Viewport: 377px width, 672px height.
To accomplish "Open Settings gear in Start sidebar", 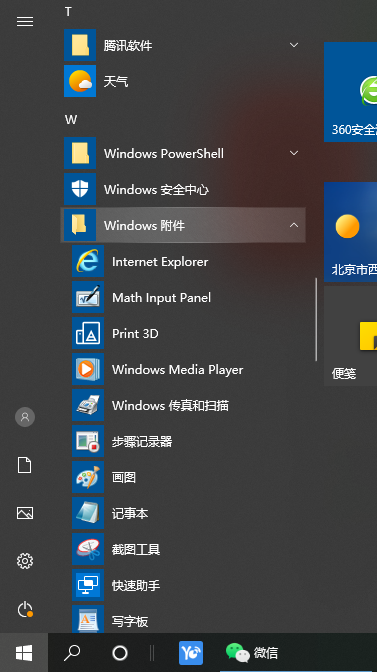I will (25, 561).
